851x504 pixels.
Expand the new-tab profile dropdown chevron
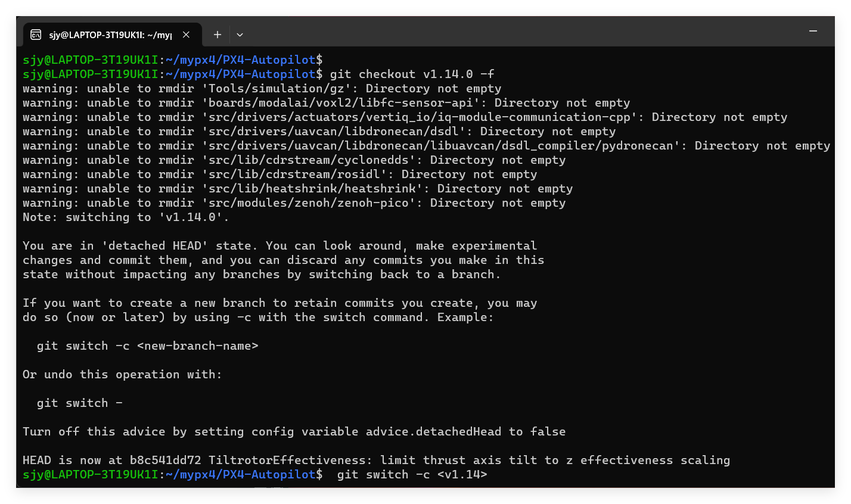click(x=240, y=35)
